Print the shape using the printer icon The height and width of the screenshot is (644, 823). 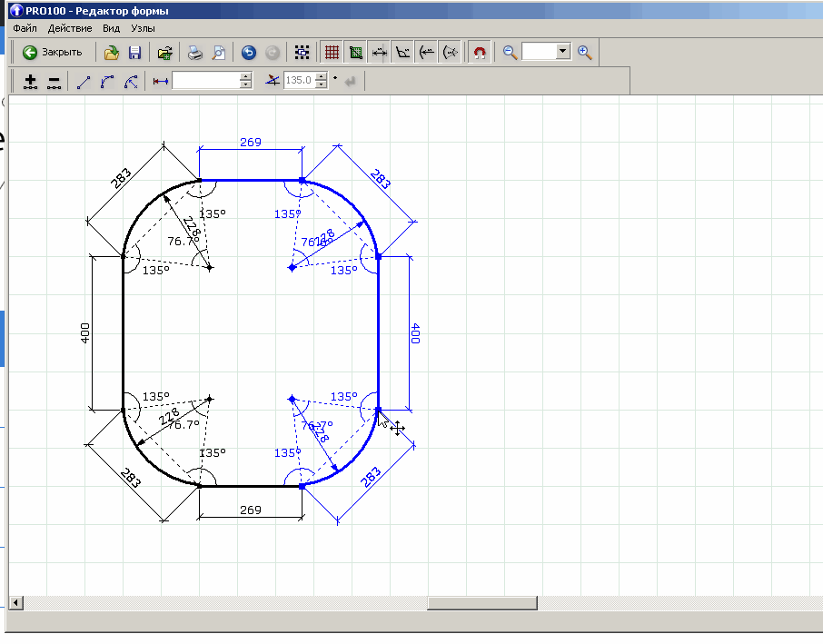tap(194, 53)
